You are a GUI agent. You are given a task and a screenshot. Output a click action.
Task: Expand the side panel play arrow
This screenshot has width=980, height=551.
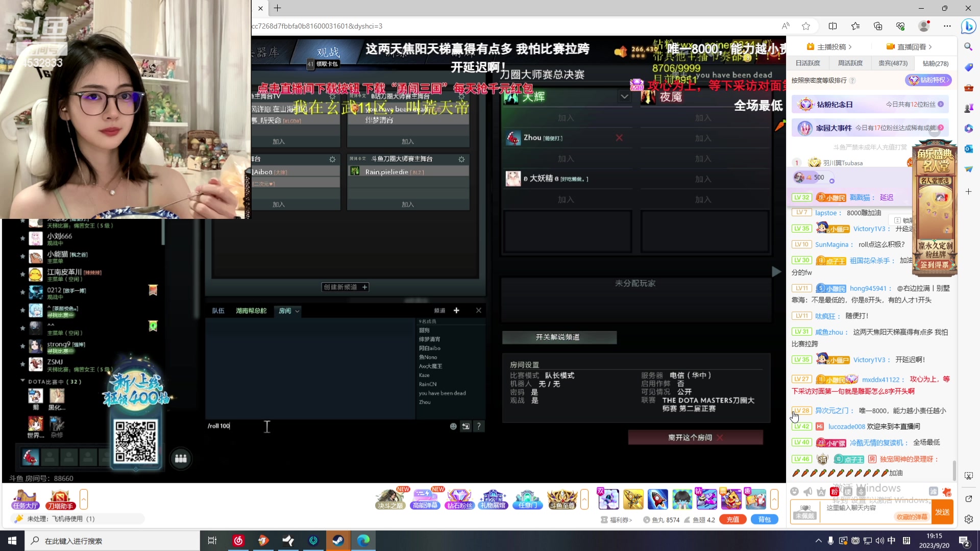pyautogui.click(x=776, y=272)
